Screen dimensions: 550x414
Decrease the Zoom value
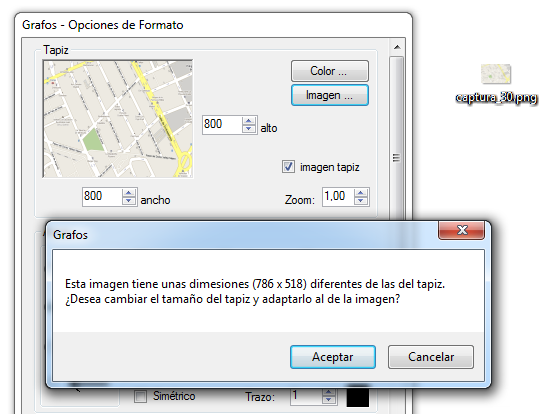[x=361, y=201]
